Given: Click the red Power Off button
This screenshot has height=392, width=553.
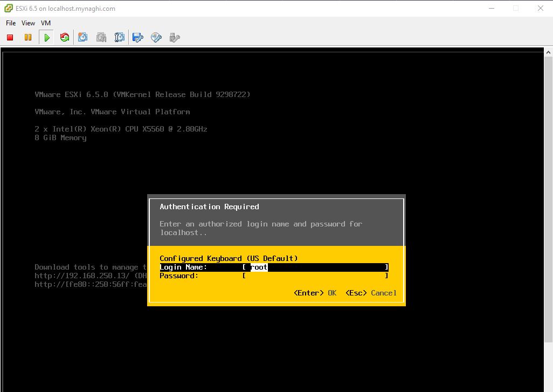Looking at the screenshot, I should (x=10, y=37).
